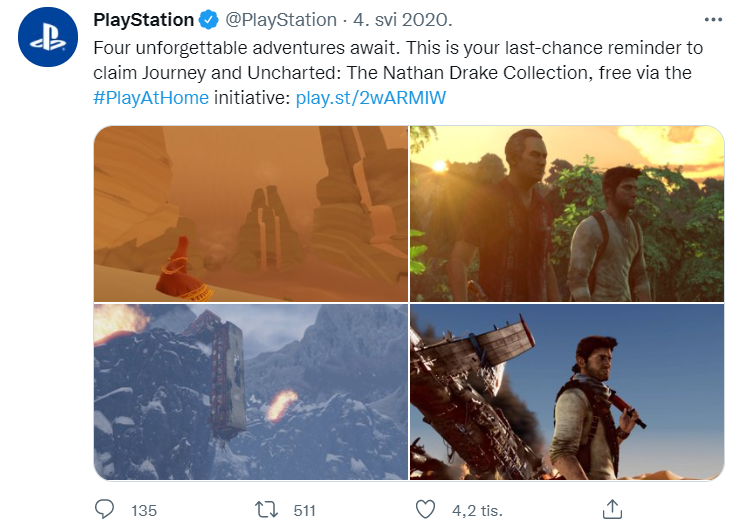Click the reply speech bubble icon
This screenshot has height=532, width=745.
tap(104, 510)
